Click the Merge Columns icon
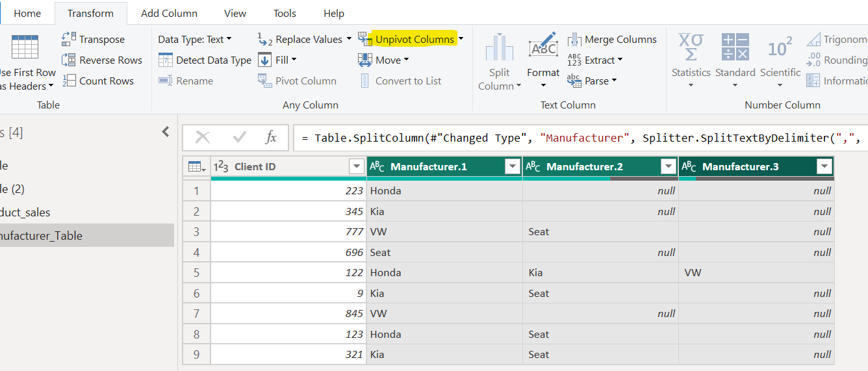Image resolution: width=868 pixels, height=371 pixels. (574, 40)
